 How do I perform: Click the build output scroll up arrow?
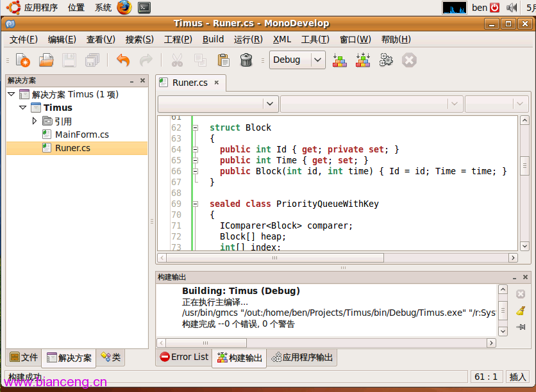click(x=503, y=290)
